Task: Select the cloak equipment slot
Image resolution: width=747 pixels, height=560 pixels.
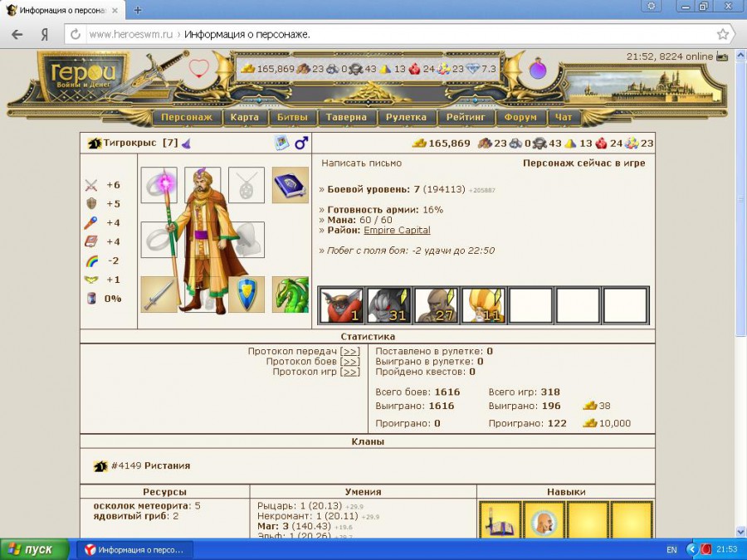Action: click(248, 240)
